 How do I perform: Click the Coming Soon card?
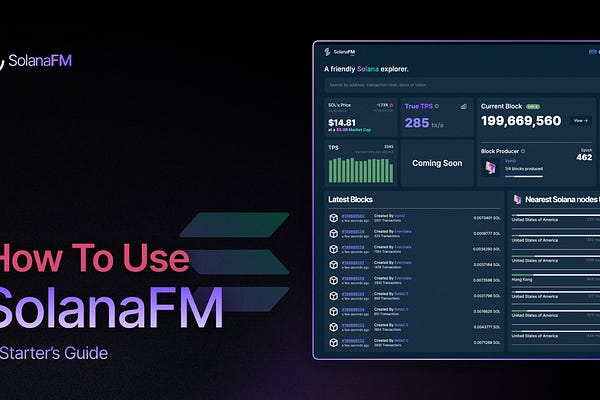(x=437, y=163)
